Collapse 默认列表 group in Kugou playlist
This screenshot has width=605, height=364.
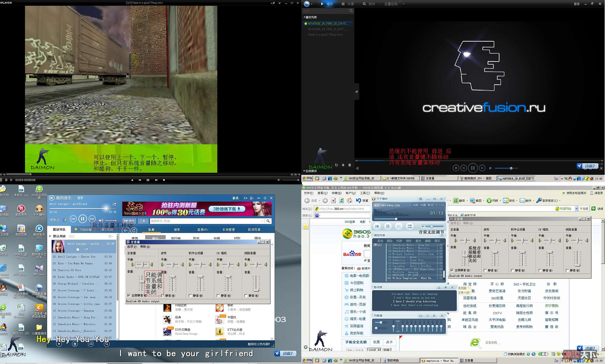50,236
